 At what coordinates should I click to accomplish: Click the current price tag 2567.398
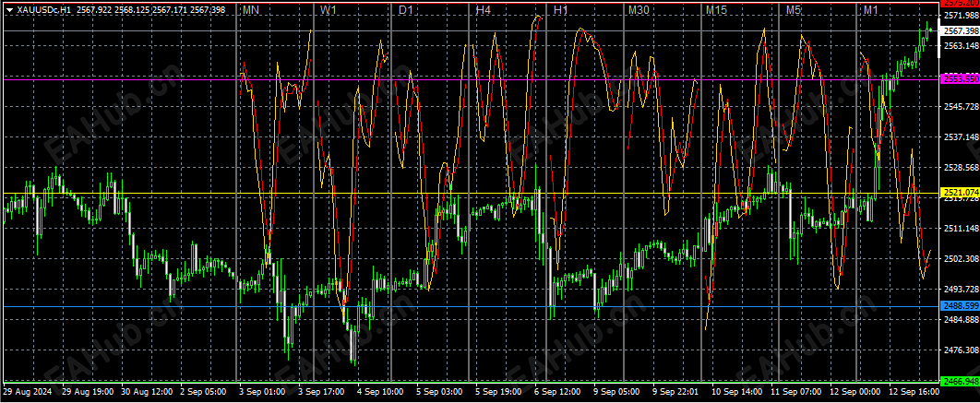(x=960, y=30)
